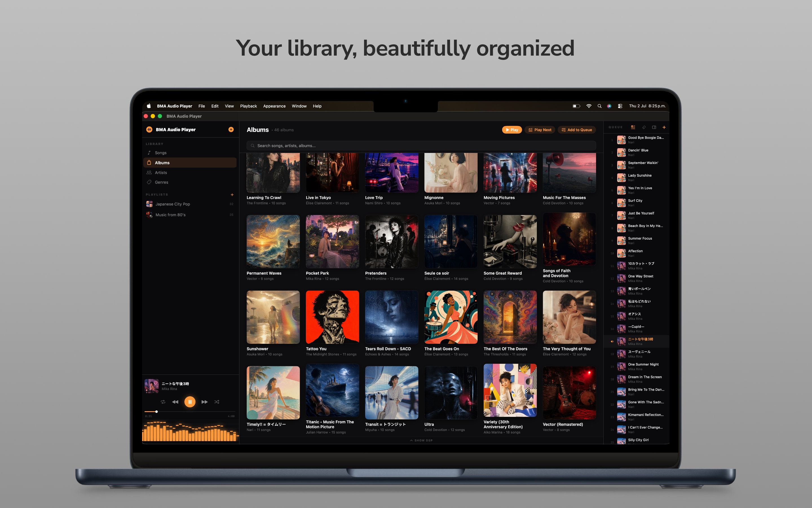This screenshot has height=508, width=812.
Task: Open the Music from 80's playlist
Action: click(x=190, y=215)
